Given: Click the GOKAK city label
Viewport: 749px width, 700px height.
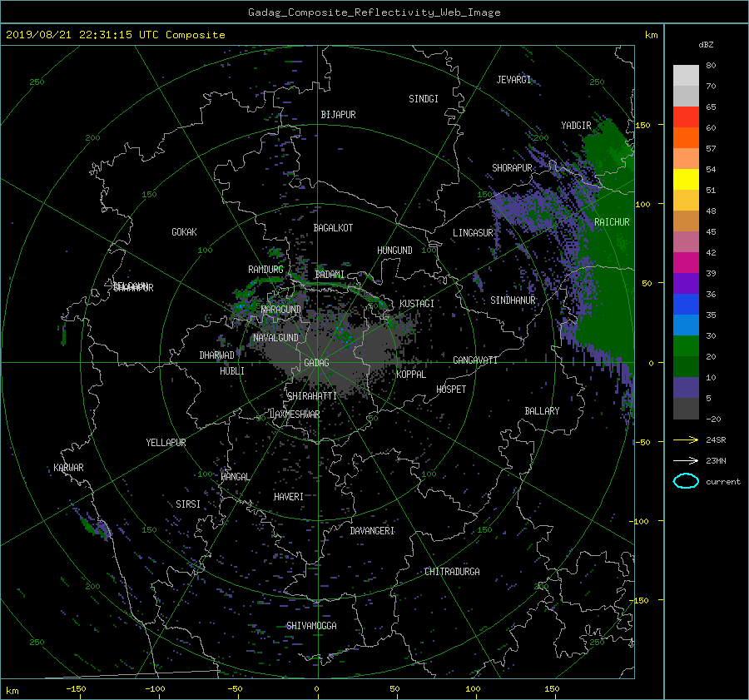Looking at the screenshot, I should pos(184,232).
